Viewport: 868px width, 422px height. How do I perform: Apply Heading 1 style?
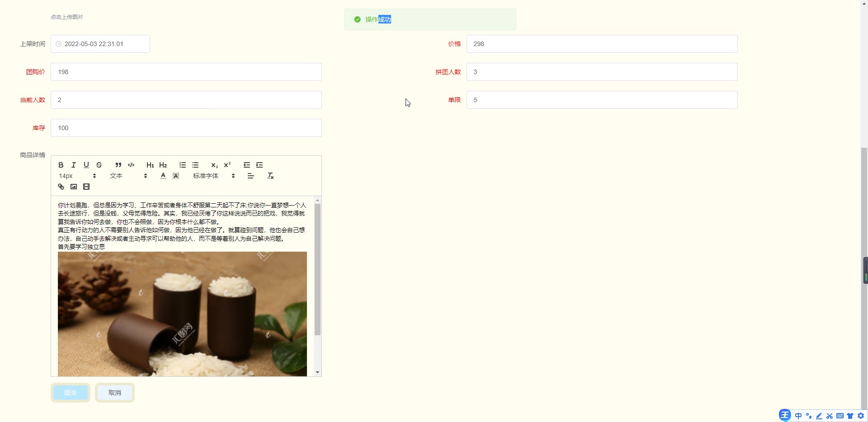150,165
